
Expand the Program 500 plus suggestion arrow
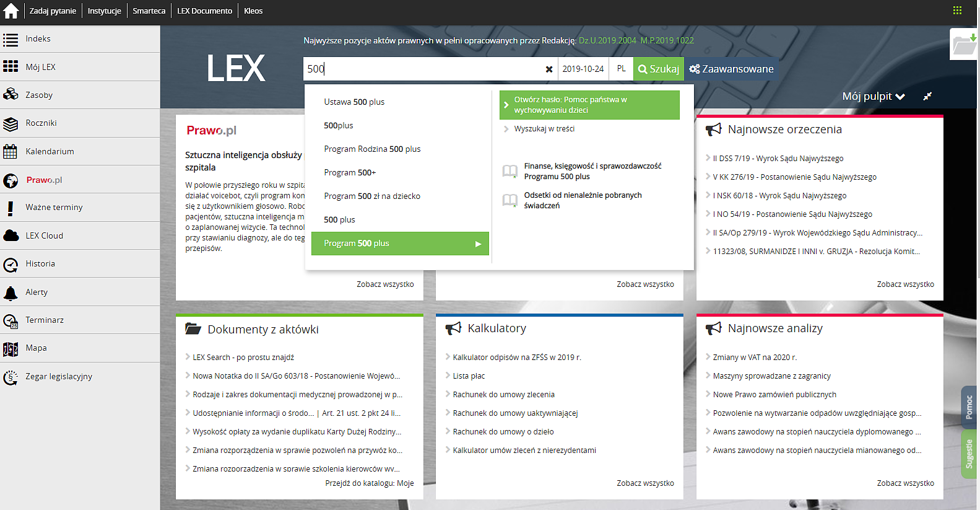[478, 244]
